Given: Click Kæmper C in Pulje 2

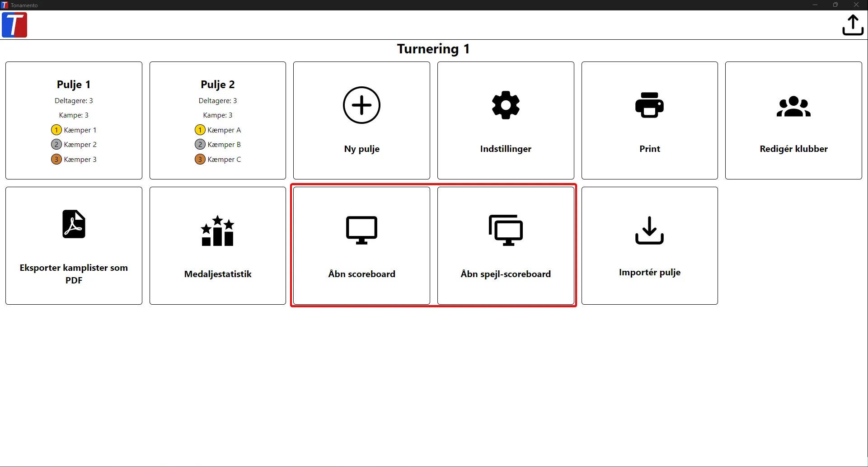Looking at the screenshot, I should [x=224, y=160].
